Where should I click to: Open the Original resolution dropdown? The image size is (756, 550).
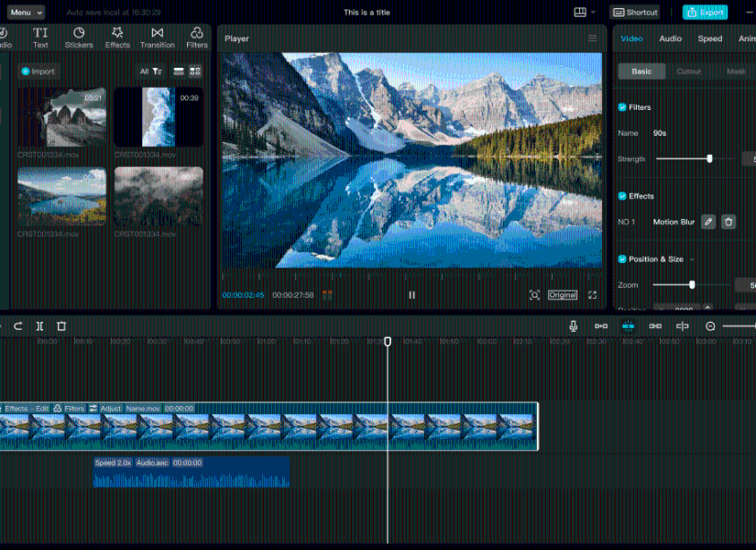(x=563, y=295)
